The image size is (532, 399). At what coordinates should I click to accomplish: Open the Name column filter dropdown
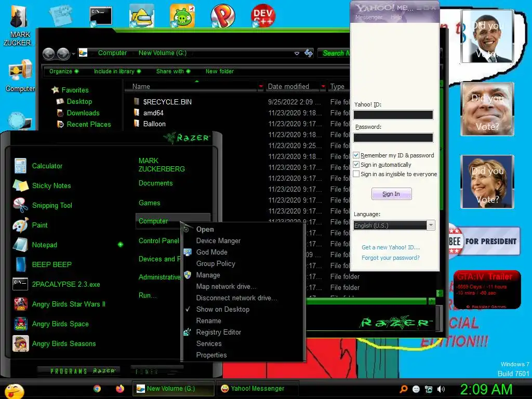click(x=261, y=87)
